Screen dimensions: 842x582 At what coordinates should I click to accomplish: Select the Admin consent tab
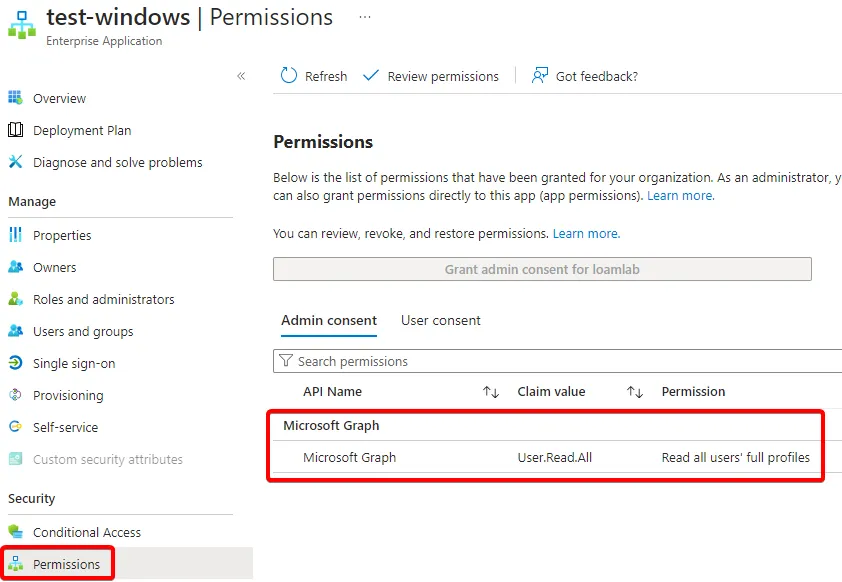(329, 321)
